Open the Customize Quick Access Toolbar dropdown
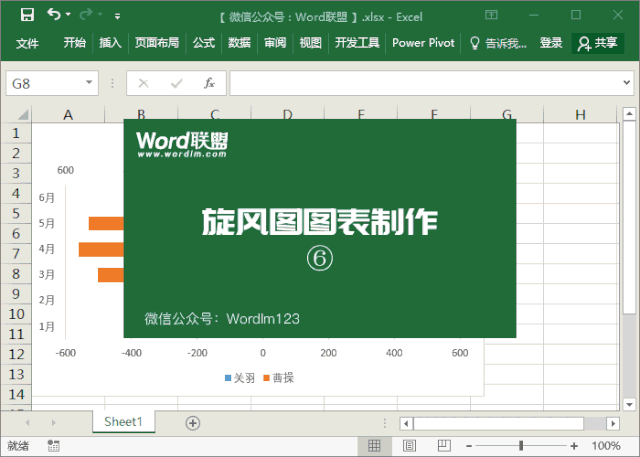The image size is (640, 457). 117,16
